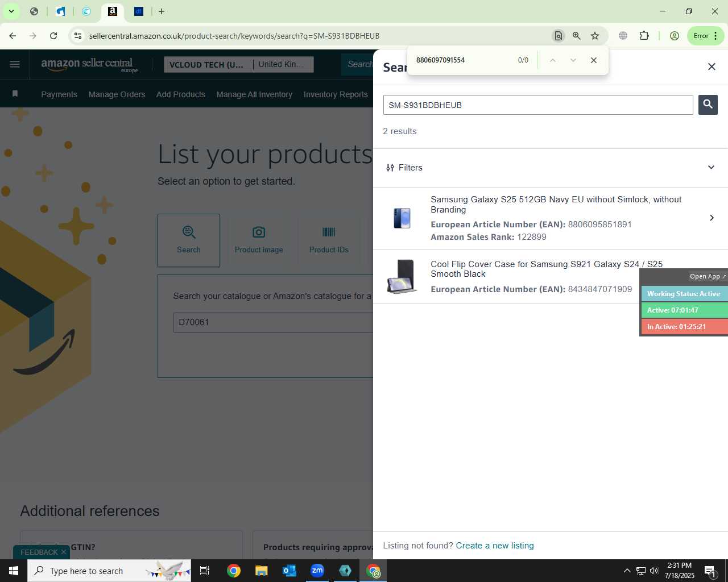Open Manage All Inventory menu
Image resolution: width=728 pixels, height=582 pixels.
254,94
